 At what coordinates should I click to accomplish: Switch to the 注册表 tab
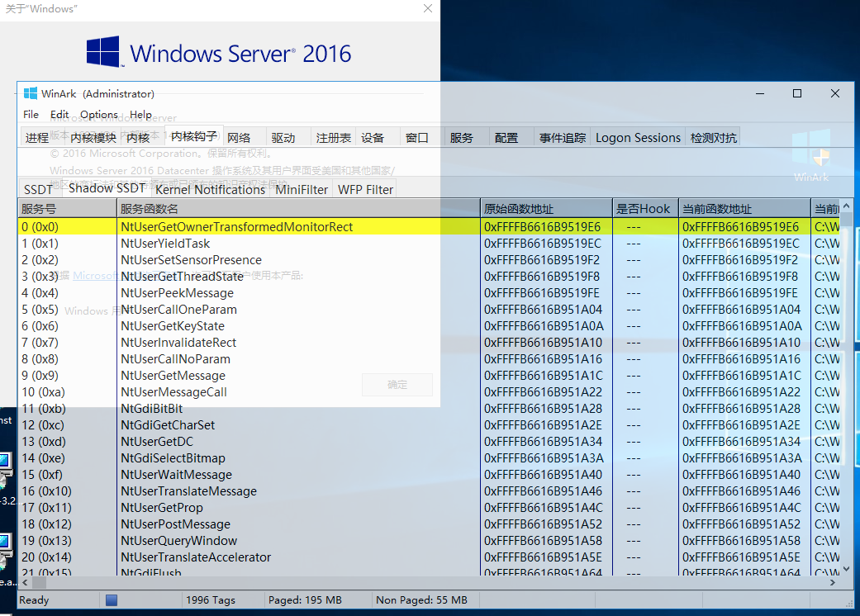point(333,138)
